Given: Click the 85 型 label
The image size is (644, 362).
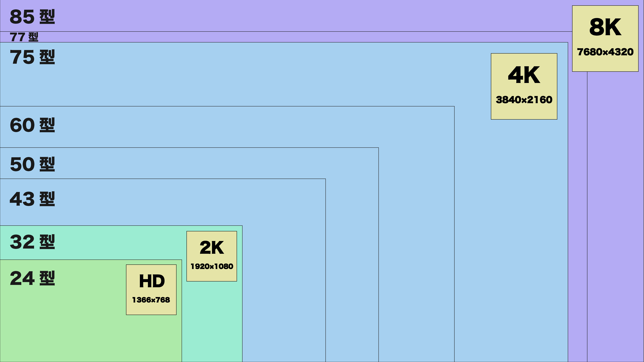Looking at the screenshot, I should coord(32,17).
